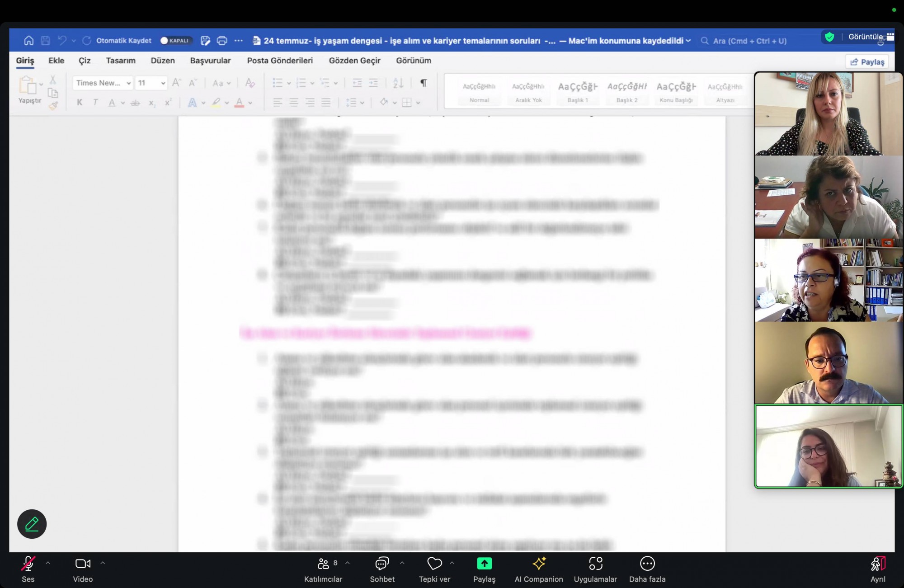Toggle Otomatik Kaydet autosave switch
The width and height of the screenshot is (904, 588).
tap(176, 41)
